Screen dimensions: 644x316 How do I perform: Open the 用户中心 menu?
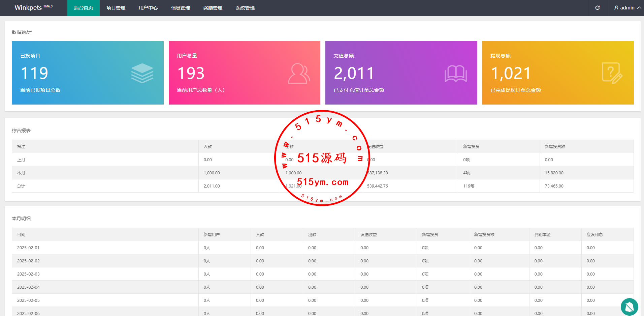coord(148,8)
